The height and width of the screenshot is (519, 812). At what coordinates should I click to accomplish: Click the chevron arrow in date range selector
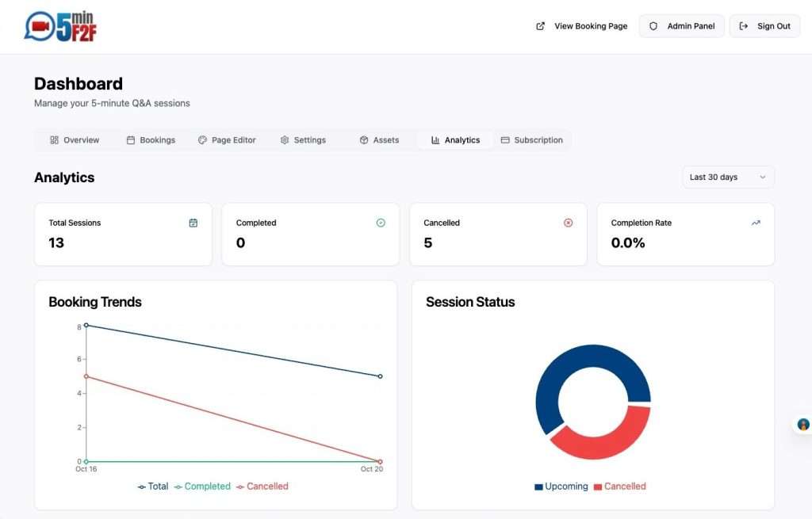762,177
